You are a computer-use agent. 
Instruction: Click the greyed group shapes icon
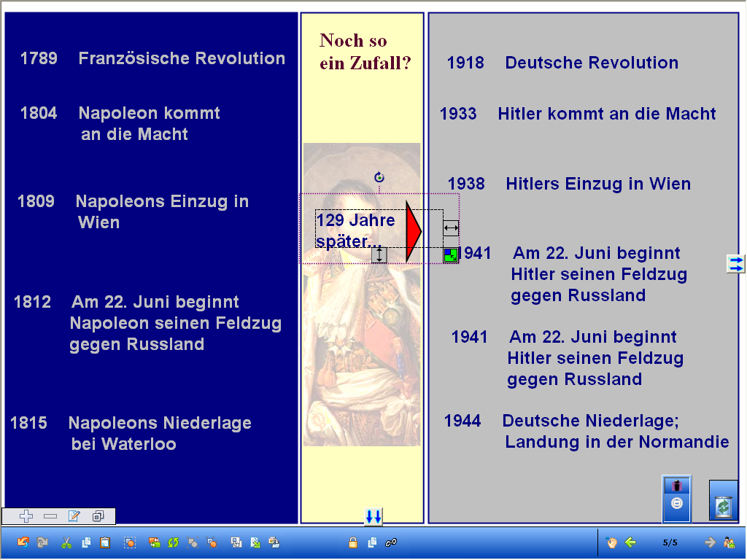tap(193, 542)
